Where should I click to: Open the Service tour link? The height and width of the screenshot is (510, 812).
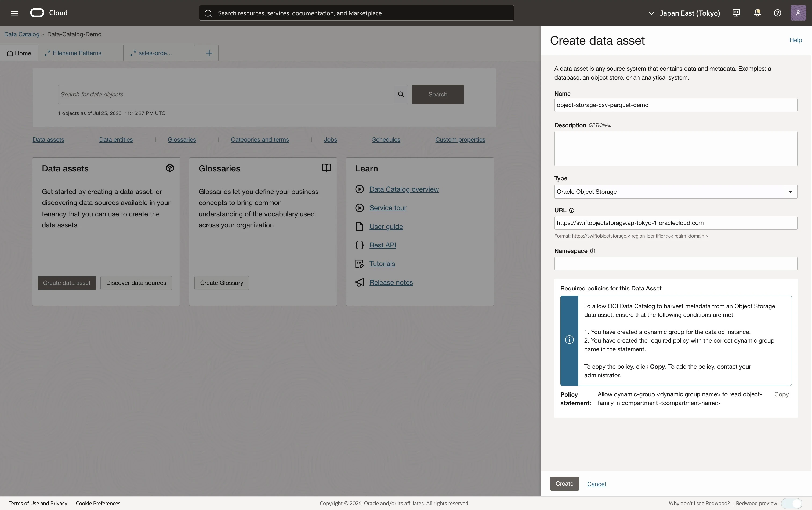click(388, 208)
